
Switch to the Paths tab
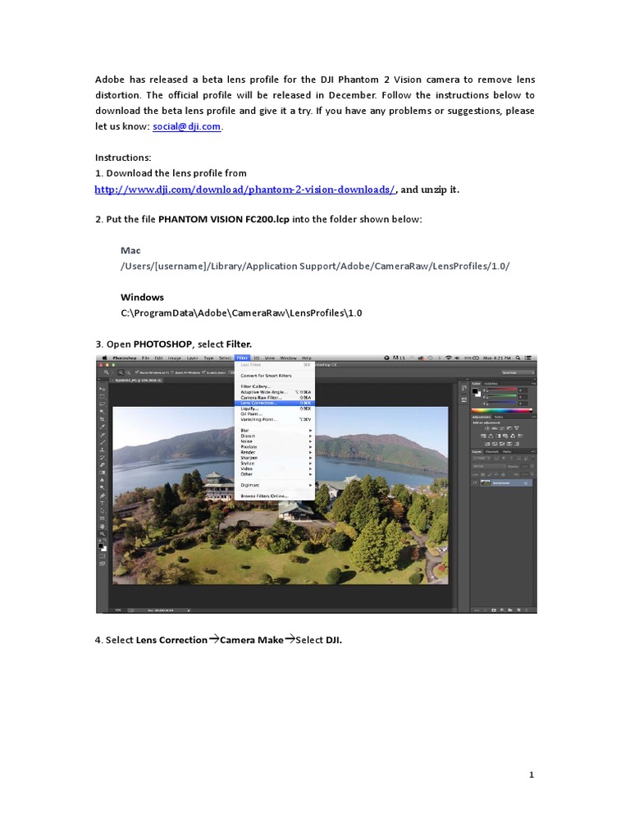pyautogui.click(x=507, y=452)
